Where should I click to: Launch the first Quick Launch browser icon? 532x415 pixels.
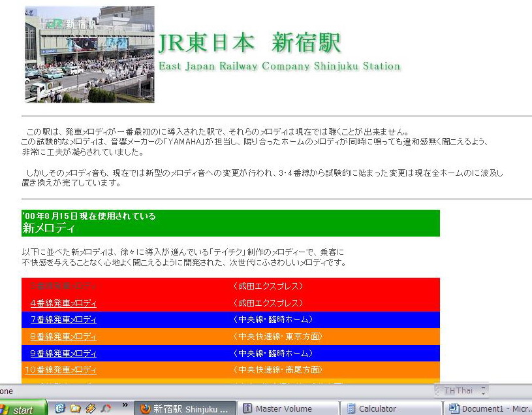click(60, 408)
